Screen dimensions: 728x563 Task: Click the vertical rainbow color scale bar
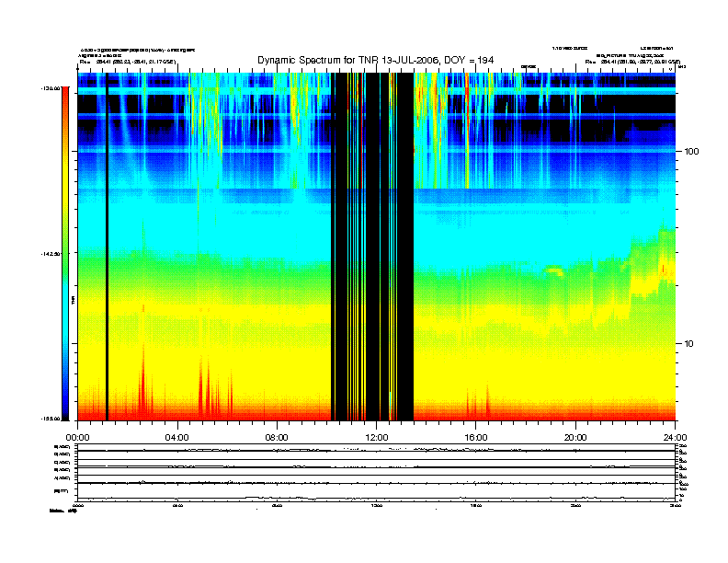click(x=65, y=253)
